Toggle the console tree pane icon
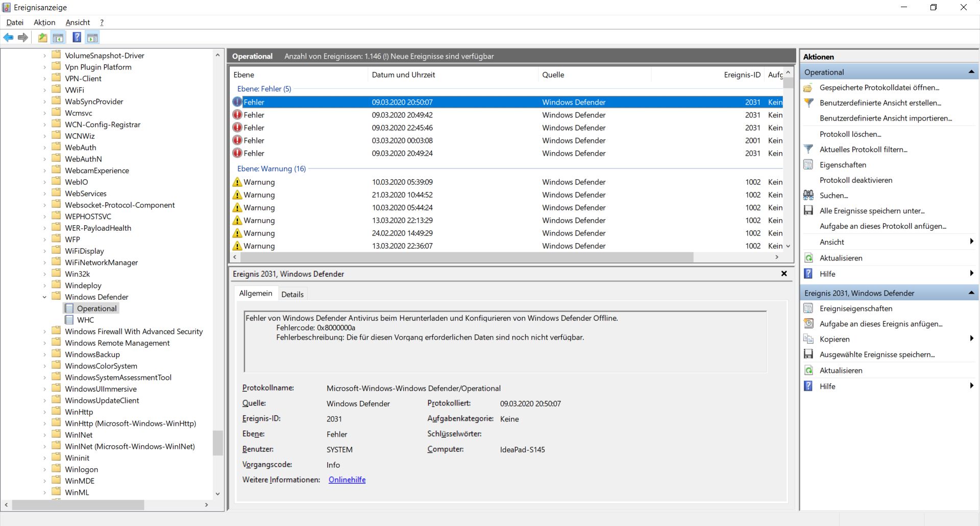Image resolution: width=980 pixels, height=526 pixels. (58, 37)
